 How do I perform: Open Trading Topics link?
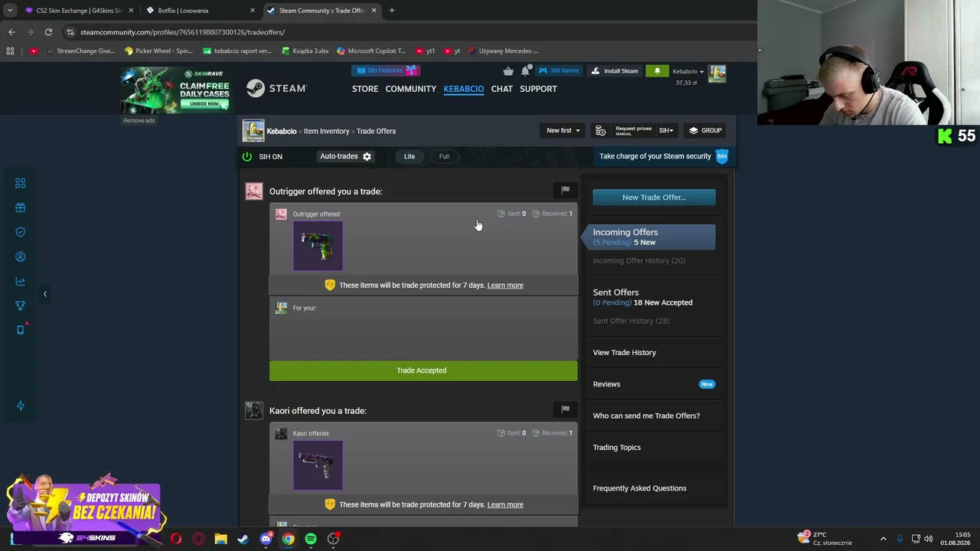616,448
